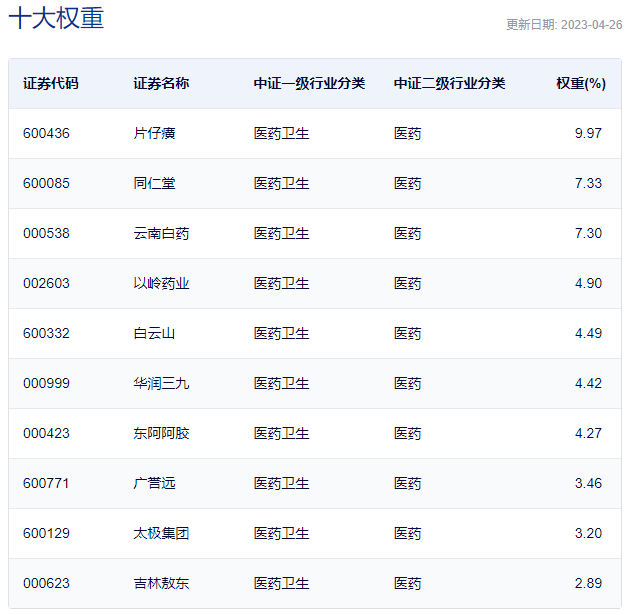629x615 pixels.
Task: Sort by 证券代码 column header
Action: (50, 83)
